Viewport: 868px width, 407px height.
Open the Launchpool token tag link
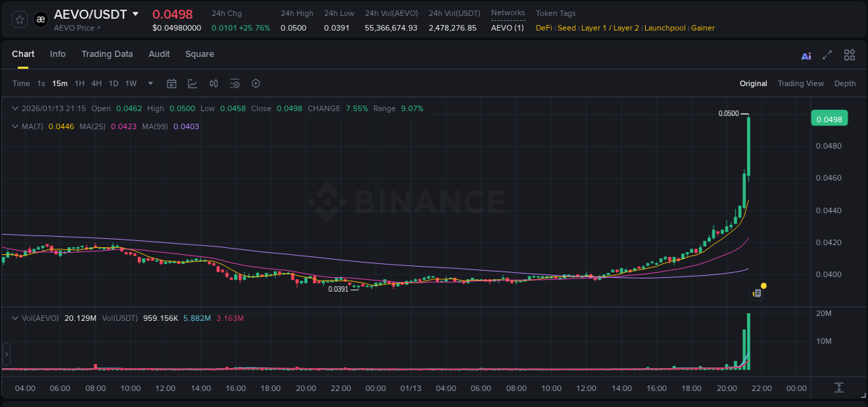665,28
